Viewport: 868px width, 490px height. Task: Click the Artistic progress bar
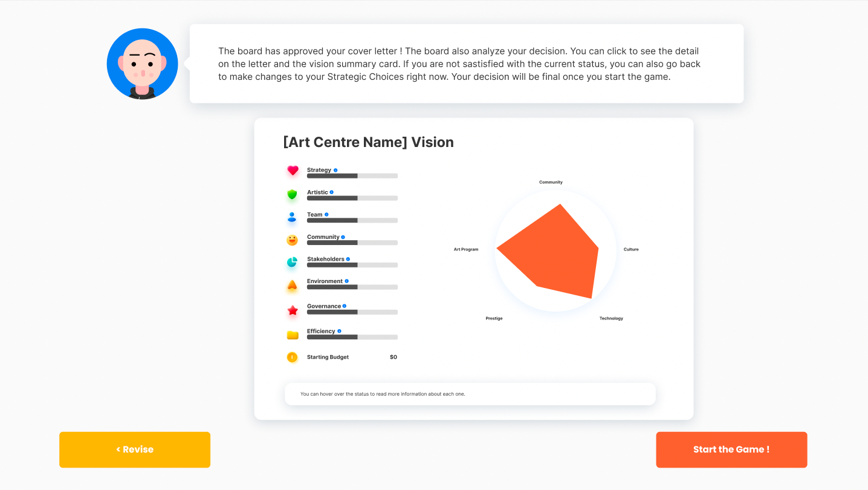point(352,198)
